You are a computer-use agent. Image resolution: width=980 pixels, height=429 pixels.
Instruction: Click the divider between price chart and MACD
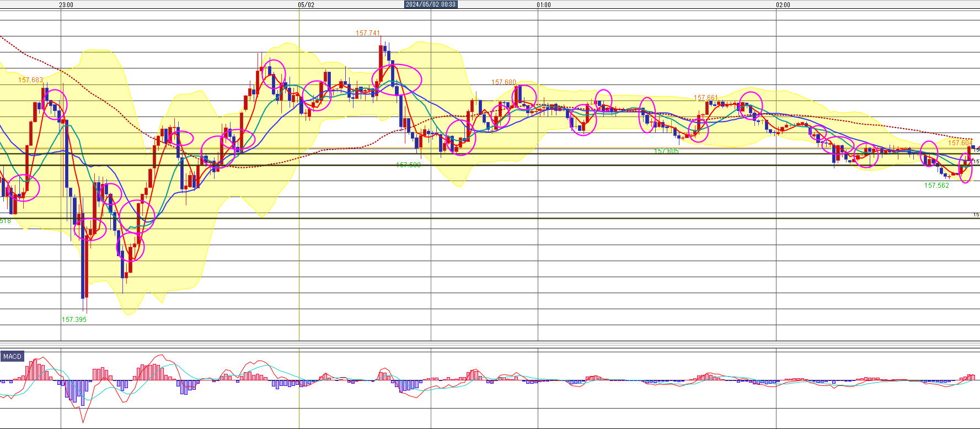point(490,345)
